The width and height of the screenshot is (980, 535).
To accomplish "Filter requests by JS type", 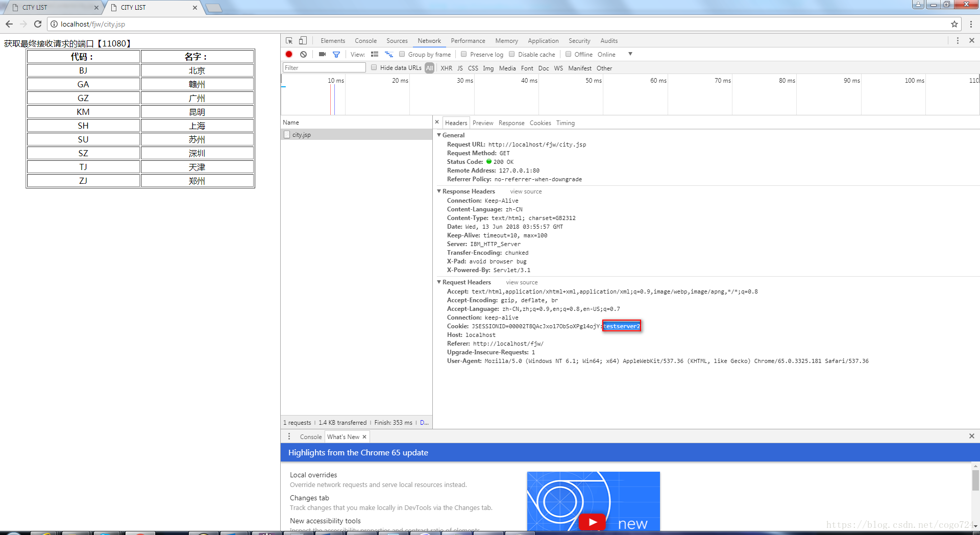I will [460, 68].
